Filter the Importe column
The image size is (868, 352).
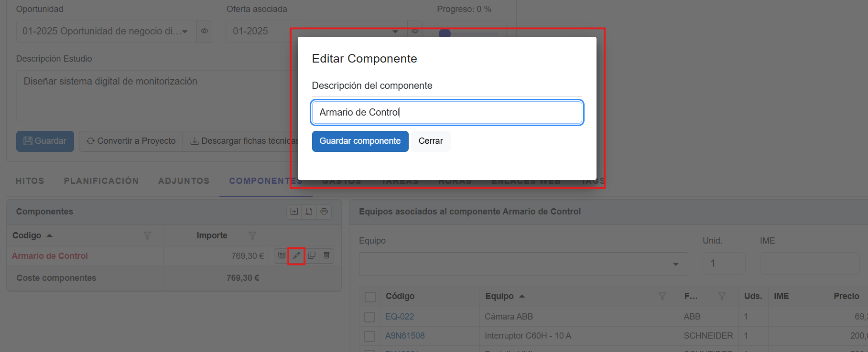click(x=252, y=235)
